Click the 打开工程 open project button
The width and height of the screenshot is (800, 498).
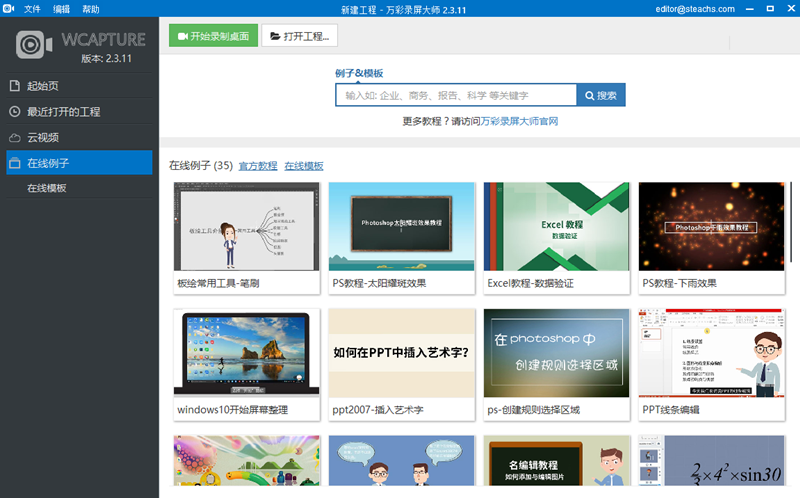[x=299, y=36]
